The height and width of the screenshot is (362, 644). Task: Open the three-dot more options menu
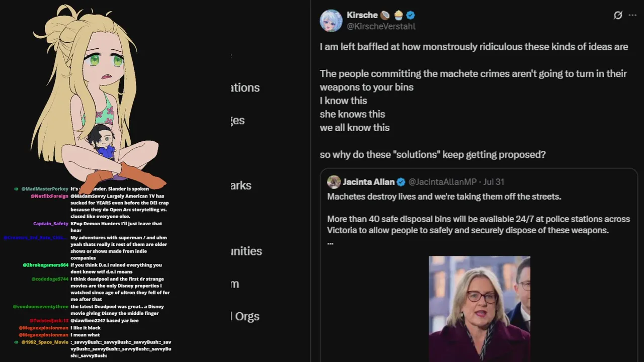click(x=632, y=15)
